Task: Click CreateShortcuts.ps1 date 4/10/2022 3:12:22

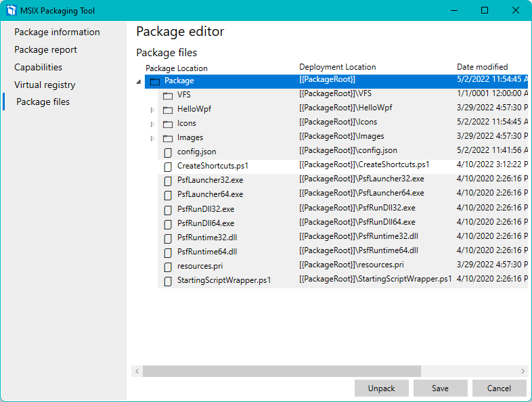Action: point(492,164)
